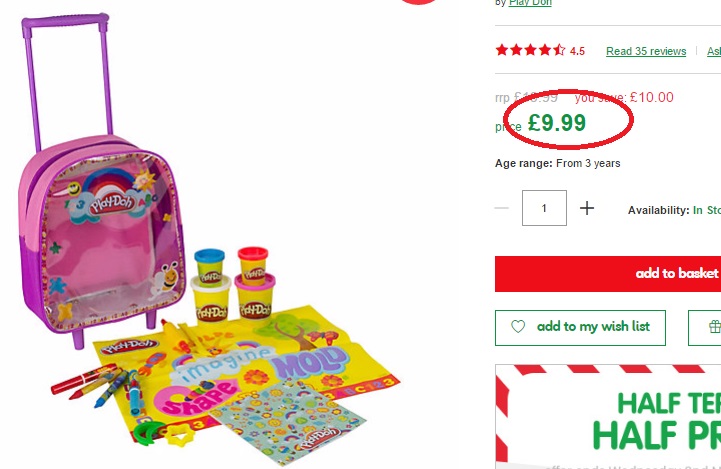Open the Half Term Half Price banner

[x=608, y=417]
